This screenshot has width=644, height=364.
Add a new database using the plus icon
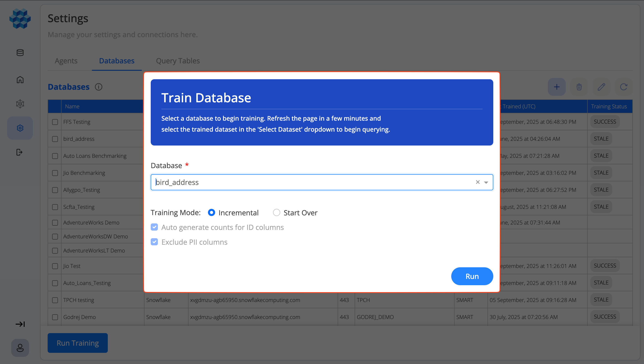click(557, 87)
